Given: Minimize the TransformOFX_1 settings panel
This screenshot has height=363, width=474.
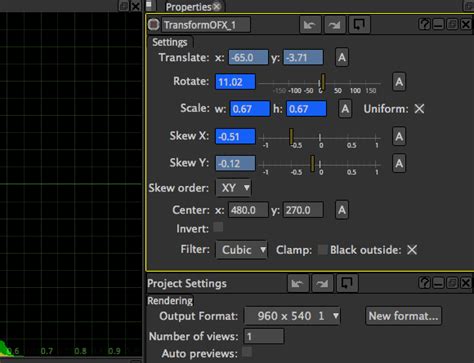Looking at the screenshot, I should [x=438, y=24].
